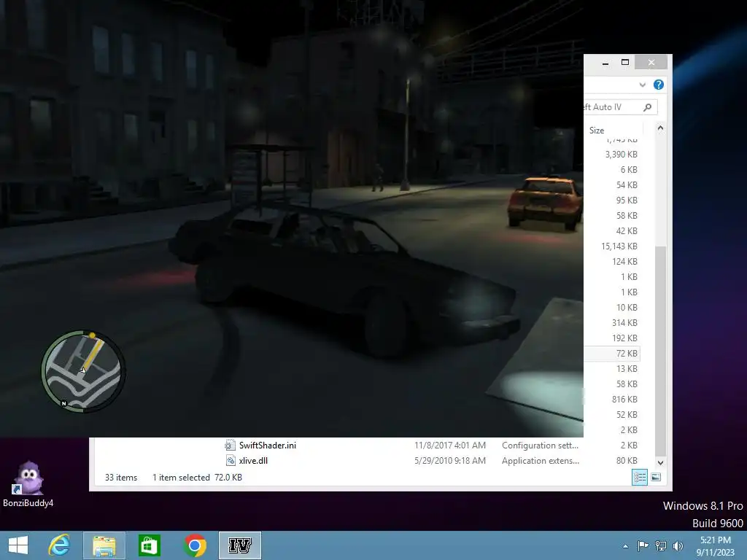This screenshot has width=747, height=560.
Task: Click date 11/8/2017 4:01 AM
Action: coord(449,446)
